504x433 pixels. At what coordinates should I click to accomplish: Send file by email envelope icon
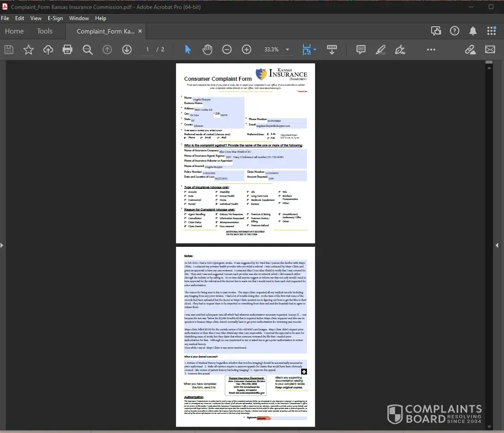pyautogui.click(x=490, y=50)
